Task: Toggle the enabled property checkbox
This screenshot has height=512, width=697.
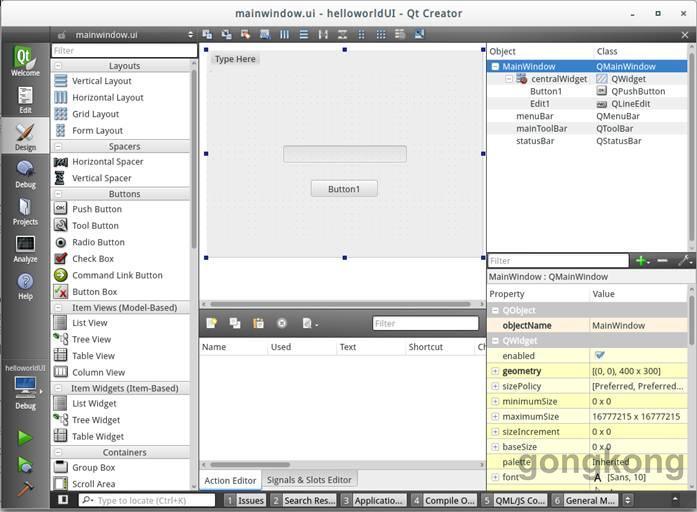Action: coord(600,355)
